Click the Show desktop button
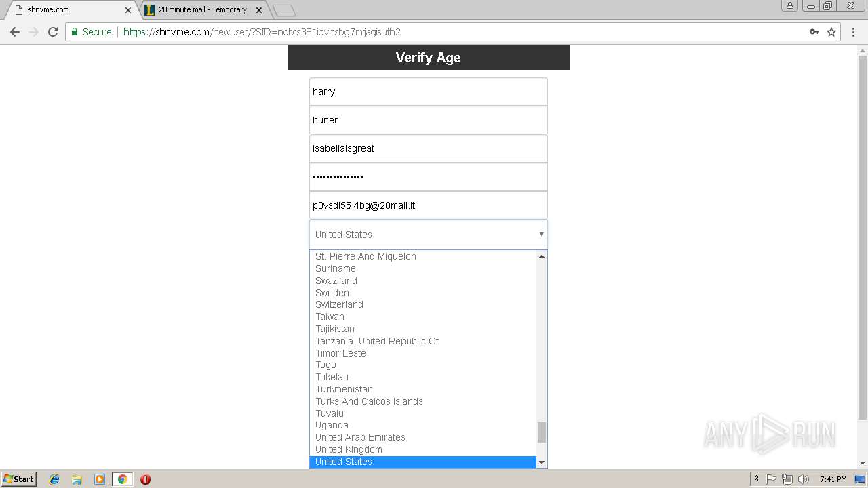This screenshot has width=868, height=488. click(x=861, y=479)
